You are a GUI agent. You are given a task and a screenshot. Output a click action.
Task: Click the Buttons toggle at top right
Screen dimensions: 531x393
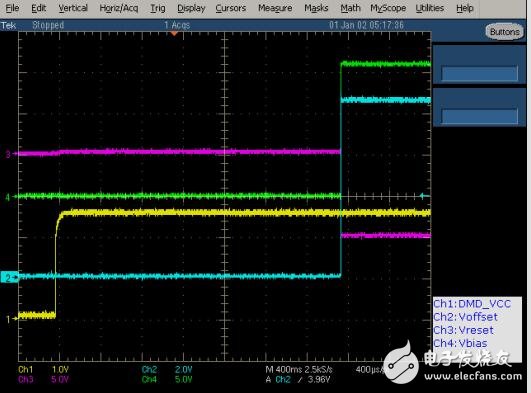[504, 32]
